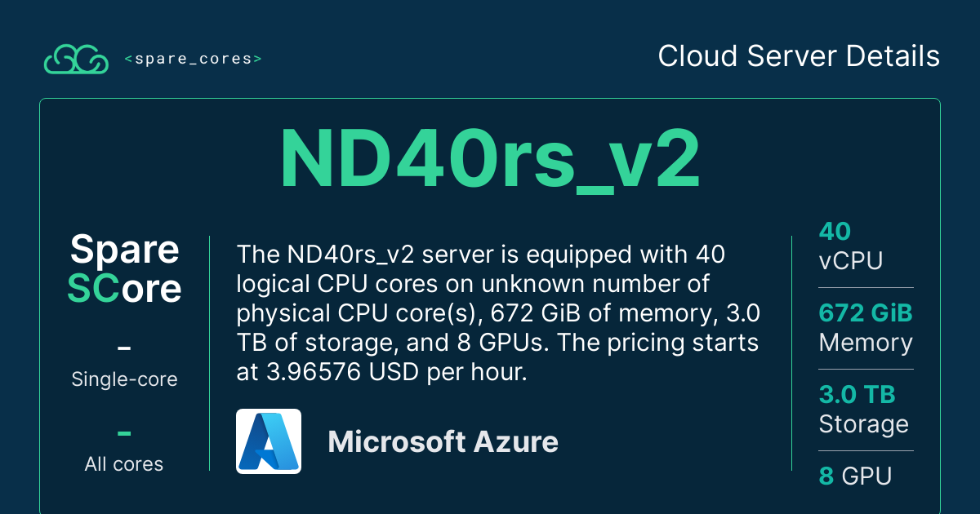Click the 3.96576 USD per hour pricing text
Screen dimensions: 980x514
380,371
